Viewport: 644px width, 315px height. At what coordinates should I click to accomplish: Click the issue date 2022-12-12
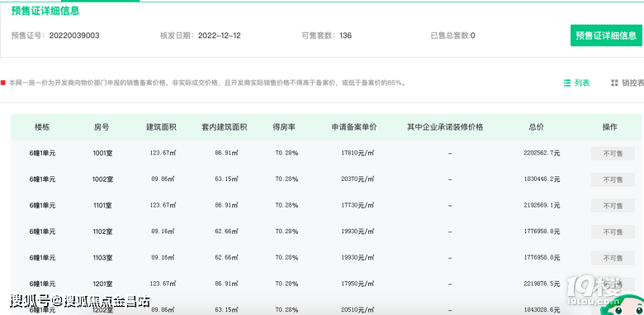220,36
